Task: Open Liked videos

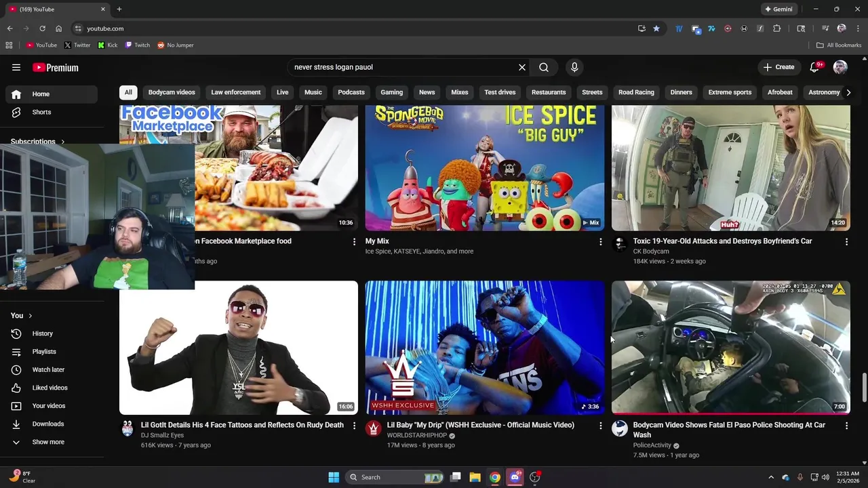Action: [x=52, y=388]
